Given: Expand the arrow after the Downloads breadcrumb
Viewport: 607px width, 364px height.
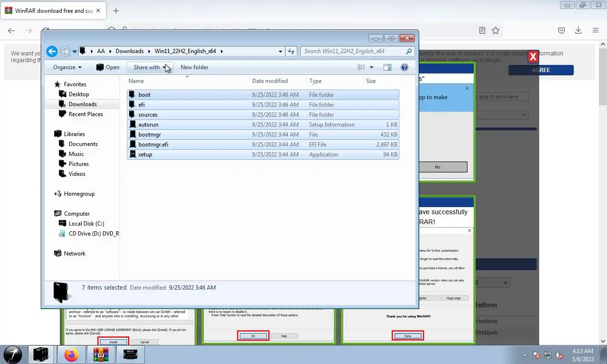Looking at the screenshot, I should [x=149, y=51].
